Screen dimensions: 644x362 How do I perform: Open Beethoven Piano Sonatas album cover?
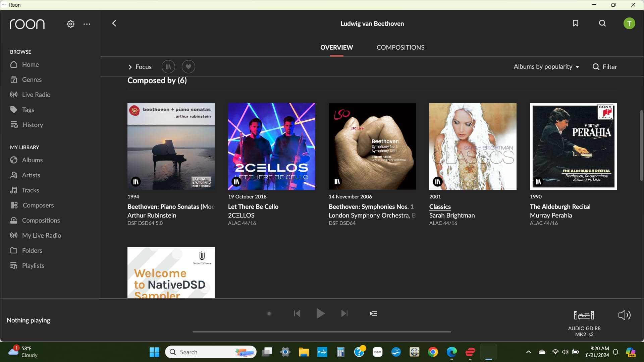[171, 146]
